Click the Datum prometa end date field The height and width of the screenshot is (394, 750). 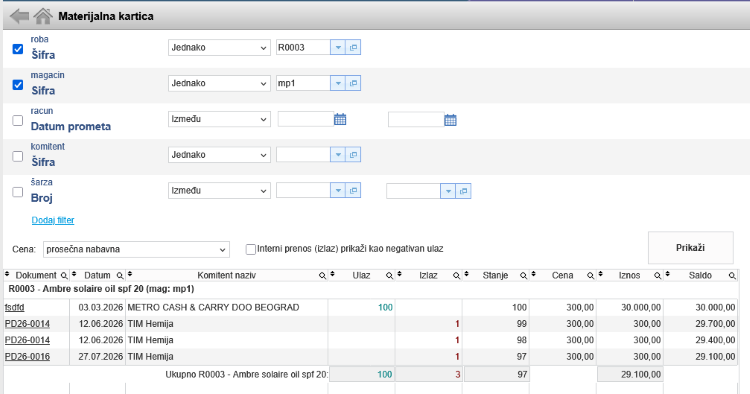(x=416, y=119)
